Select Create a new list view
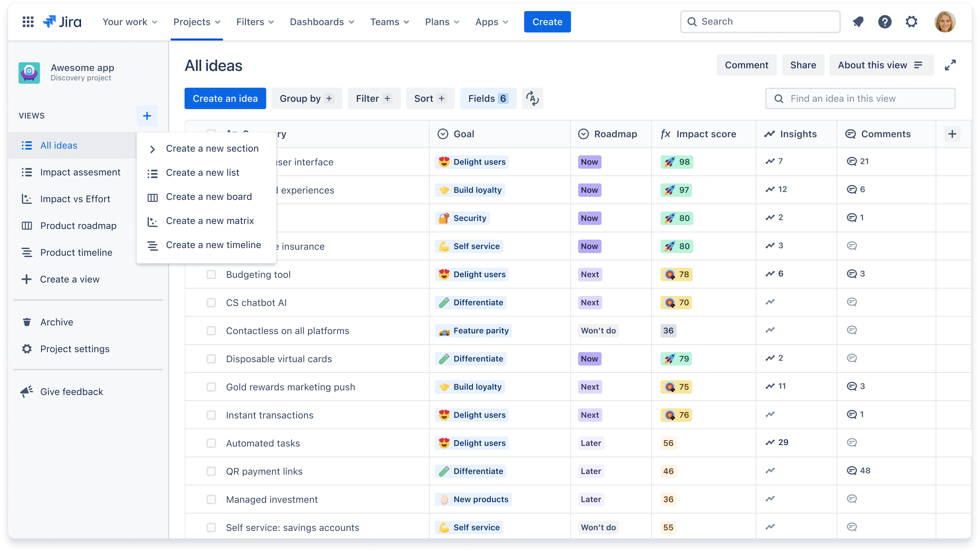 click(202, 172)
